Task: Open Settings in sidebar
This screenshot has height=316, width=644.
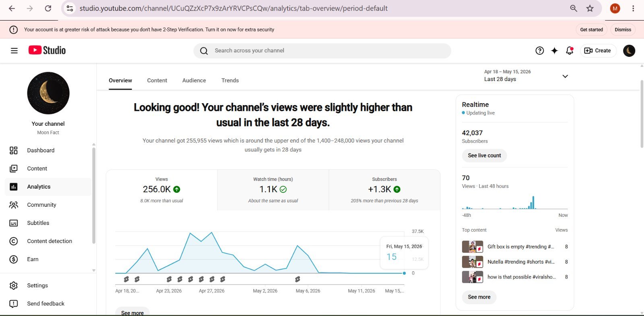Action: (48, 285)
